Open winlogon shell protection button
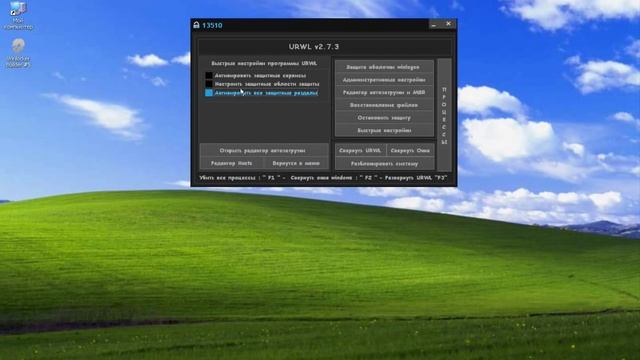This screenshot has height=360, width=640. [384, 67]
